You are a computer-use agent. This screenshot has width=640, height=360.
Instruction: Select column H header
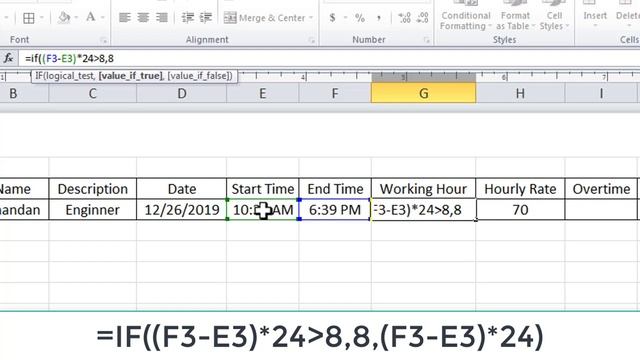point(520,93)
